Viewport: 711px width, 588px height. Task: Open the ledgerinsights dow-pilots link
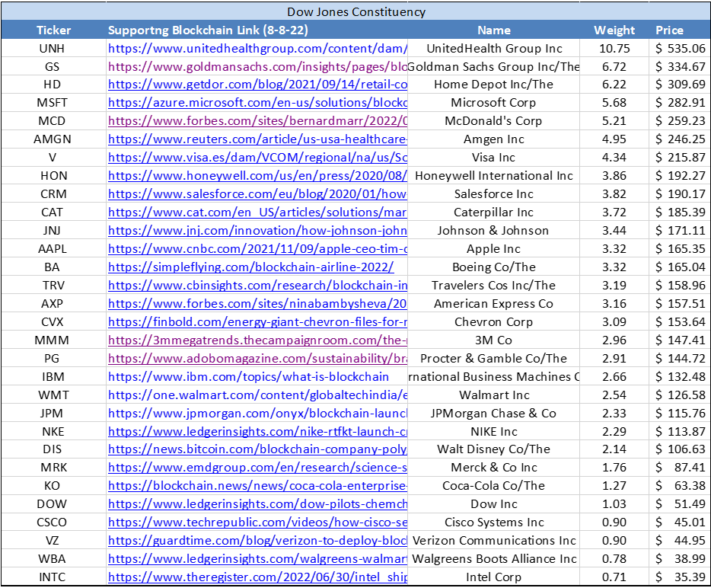[x=257, y=504]
